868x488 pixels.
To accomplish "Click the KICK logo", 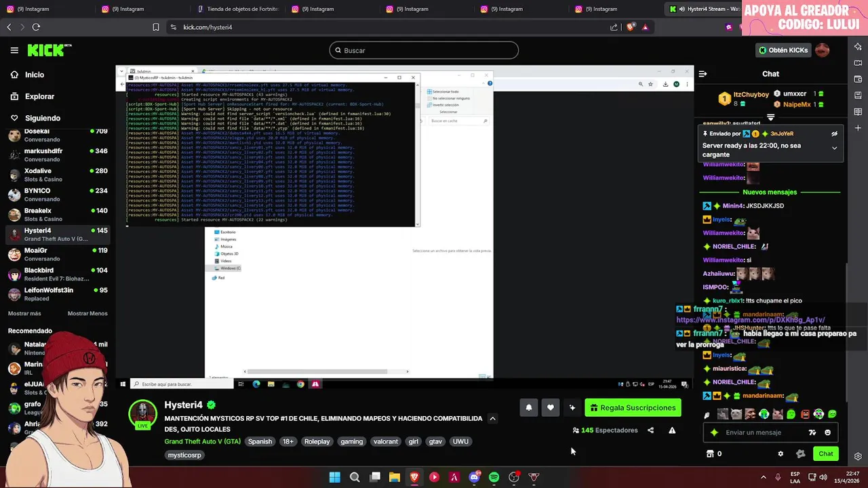I will (49, 50).
